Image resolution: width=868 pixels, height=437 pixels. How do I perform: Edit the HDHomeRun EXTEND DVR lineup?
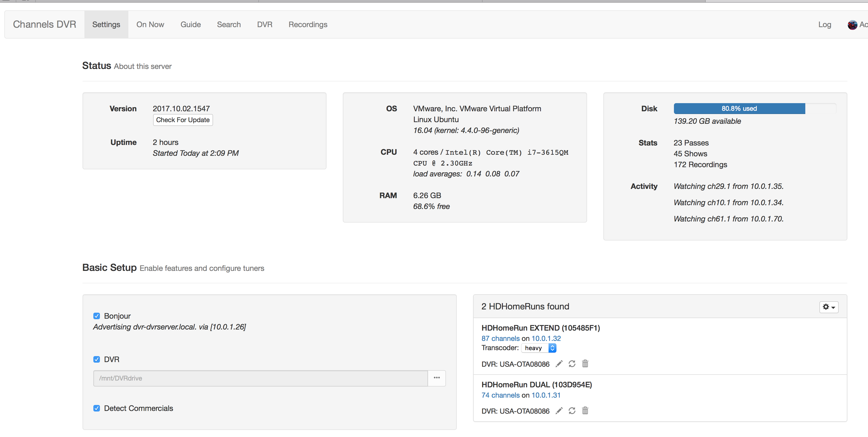[559, 364]
